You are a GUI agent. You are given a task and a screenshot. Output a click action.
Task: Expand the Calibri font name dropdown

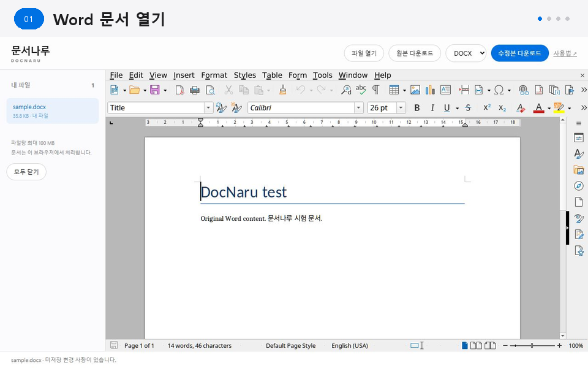point(359,108)
